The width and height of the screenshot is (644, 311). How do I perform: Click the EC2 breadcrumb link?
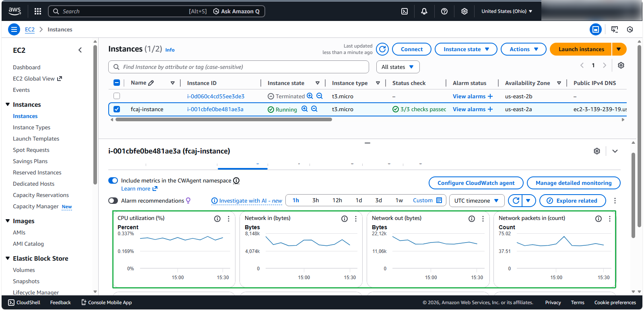coord(30,29)
